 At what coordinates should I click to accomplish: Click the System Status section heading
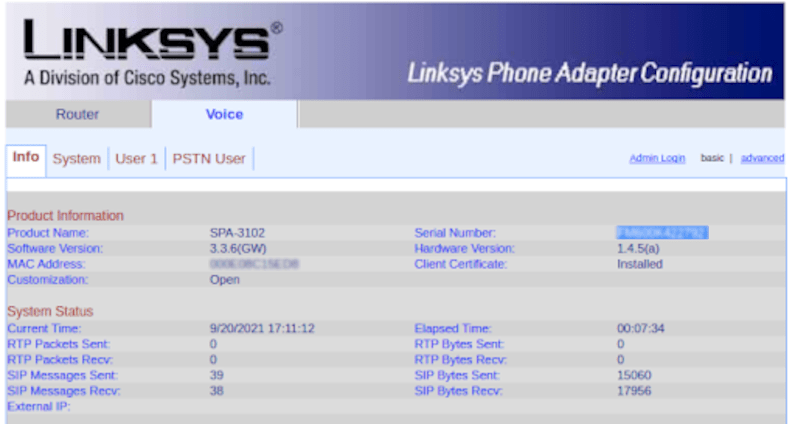[x=49, y=311]
